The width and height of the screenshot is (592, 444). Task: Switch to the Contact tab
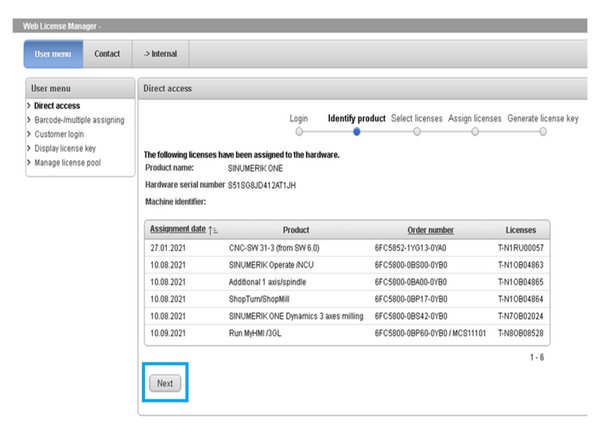point(107,54)
